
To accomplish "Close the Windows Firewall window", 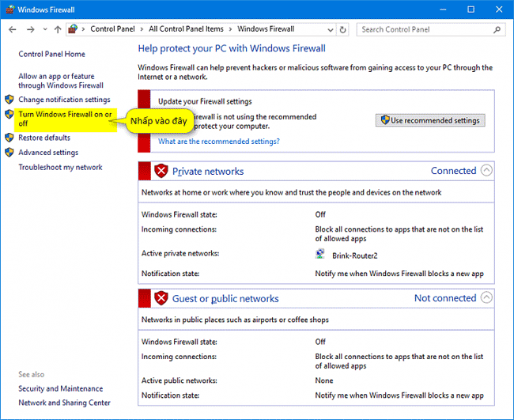I will click(x=499, y=9).
